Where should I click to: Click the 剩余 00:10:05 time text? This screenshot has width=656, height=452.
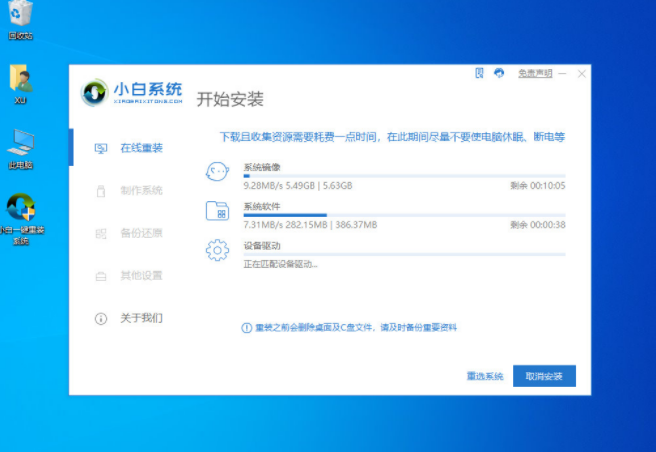click(538, 185)
